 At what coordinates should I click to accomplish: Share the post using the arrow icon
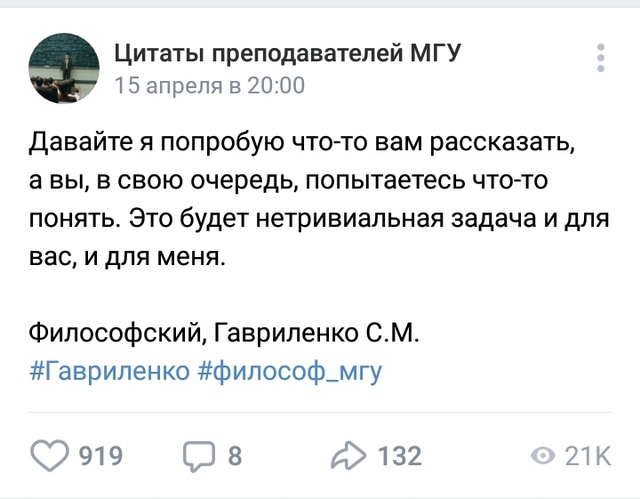[350, 457]
